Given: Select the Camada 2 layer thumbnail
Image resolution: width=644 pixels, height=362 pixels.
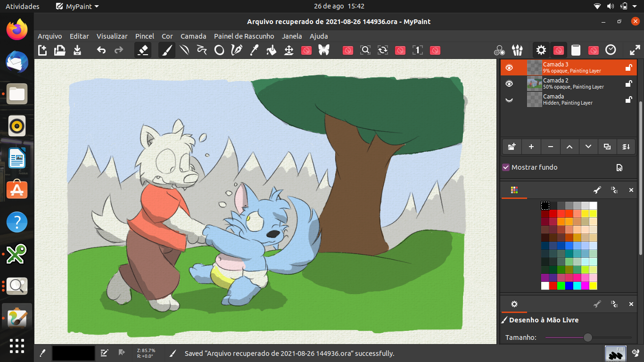Looking at the screenshot, I should [x=534, y=83].
